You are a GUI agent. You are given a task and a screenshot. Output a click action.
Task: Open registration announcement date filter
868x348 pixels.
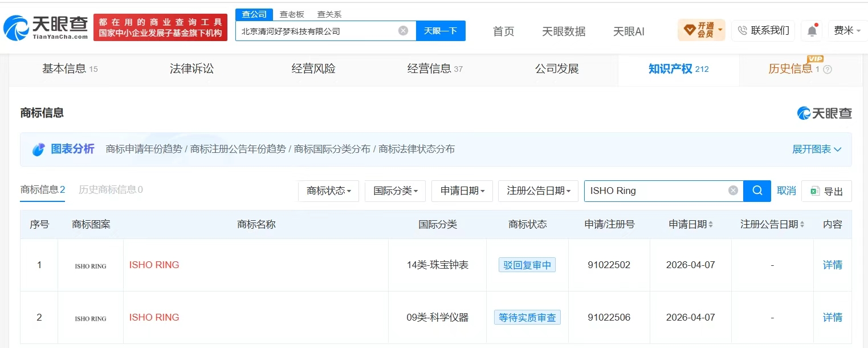[538, 191]
